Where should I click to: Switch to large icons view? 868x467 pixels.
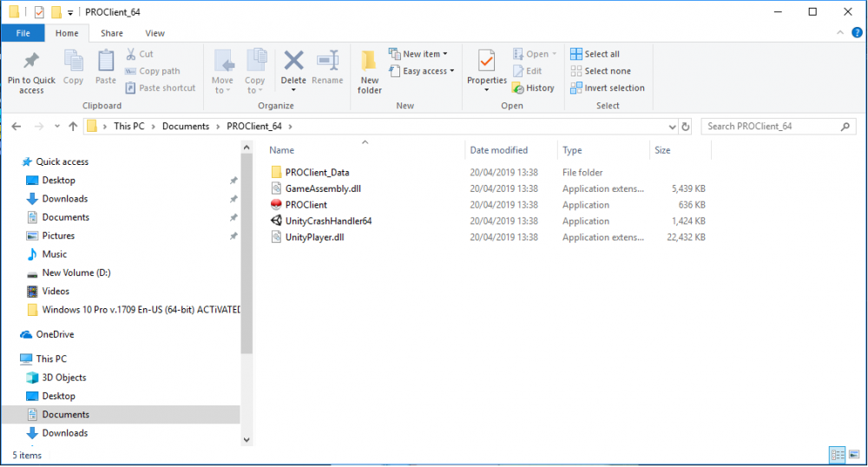tap(855, 454)
